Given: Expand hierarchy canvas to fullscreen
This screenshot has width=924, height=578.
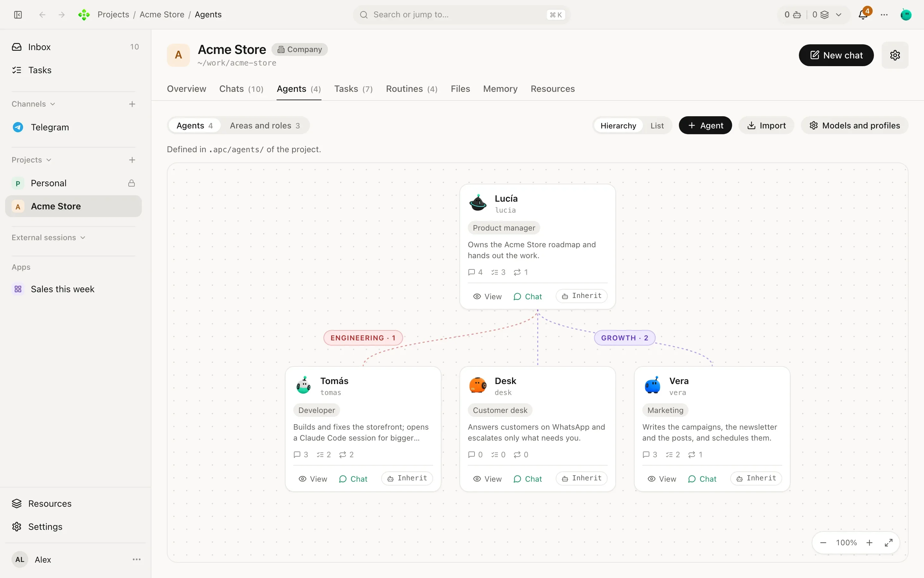Looking at the screenshot, I should click(x=888, y=542).
